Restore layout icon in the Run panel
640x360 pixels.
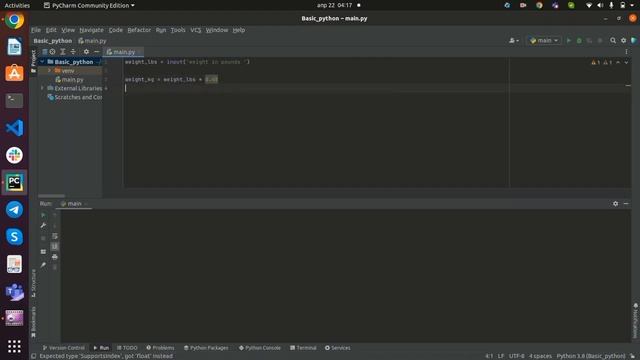[x=43, y=251]
